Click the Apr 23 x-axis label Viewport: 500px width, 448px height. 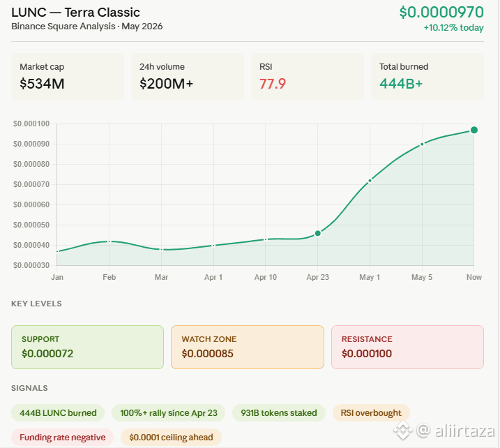[x=317, y=277]
